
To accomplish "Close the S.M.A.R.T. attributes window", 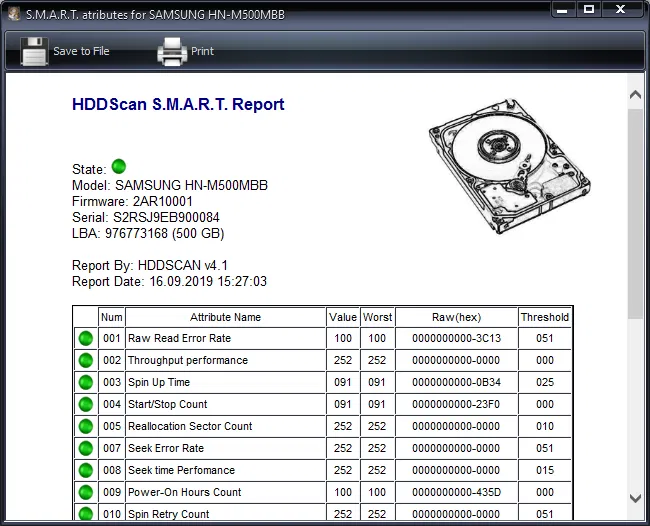I will pos(620,10).
